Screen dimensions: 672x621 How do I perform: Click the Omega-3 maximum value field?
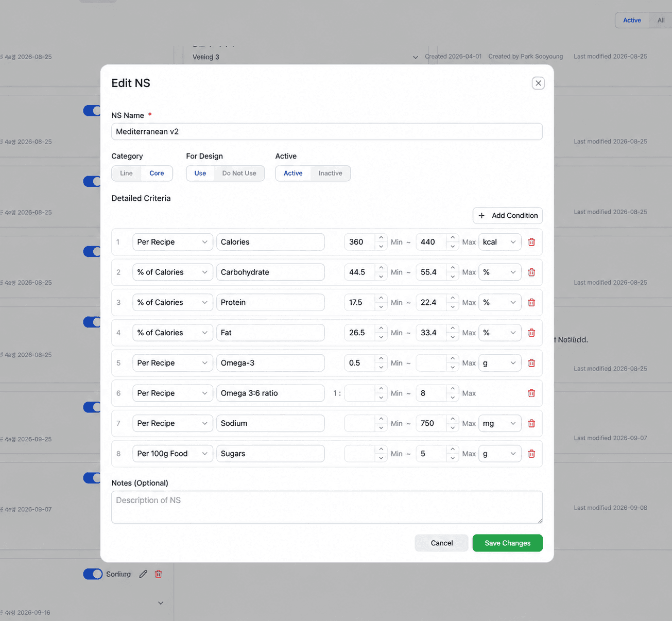pyautogui.click(x=432, y=363)
